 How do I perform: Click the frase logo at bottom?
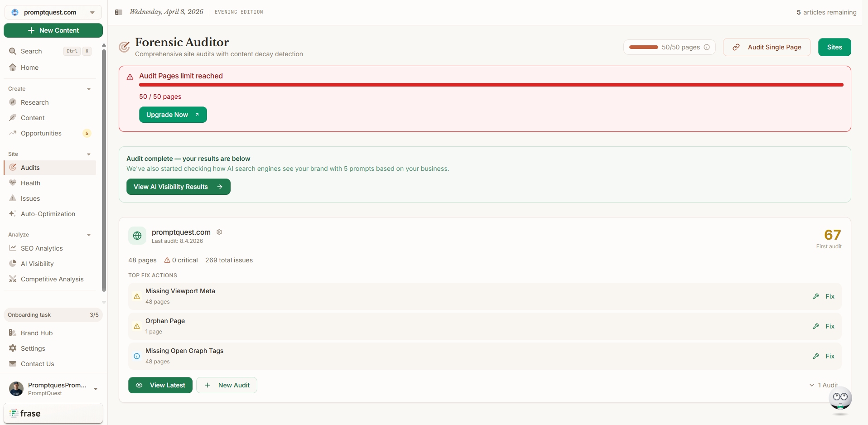pos(25,413)
